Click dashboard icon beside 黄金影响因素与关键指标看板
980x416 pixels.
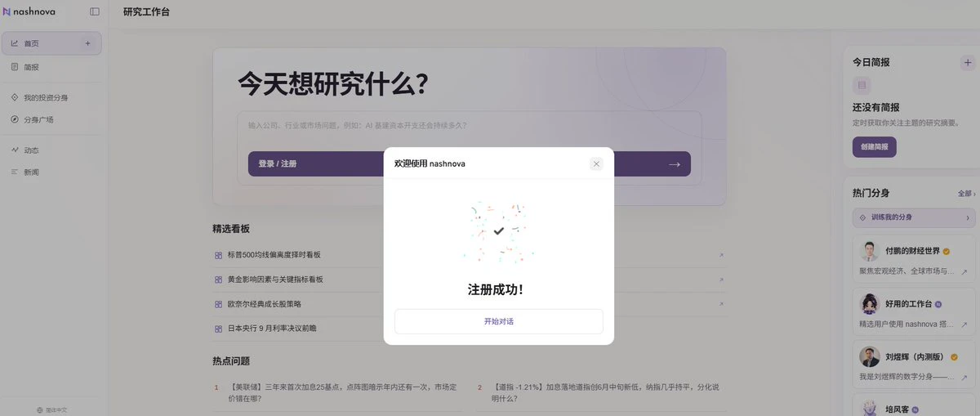(x=218, y=280)
